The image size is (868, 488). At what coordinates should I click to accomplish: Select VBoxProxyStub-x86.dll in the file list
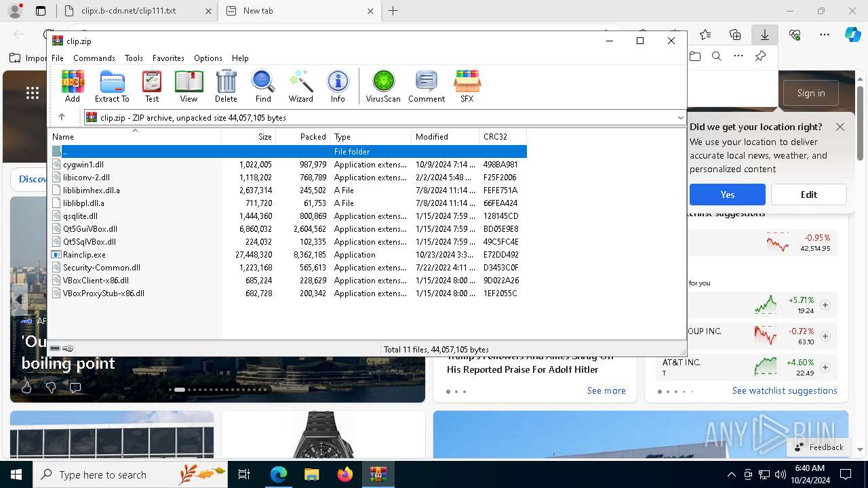pos(288,293)
